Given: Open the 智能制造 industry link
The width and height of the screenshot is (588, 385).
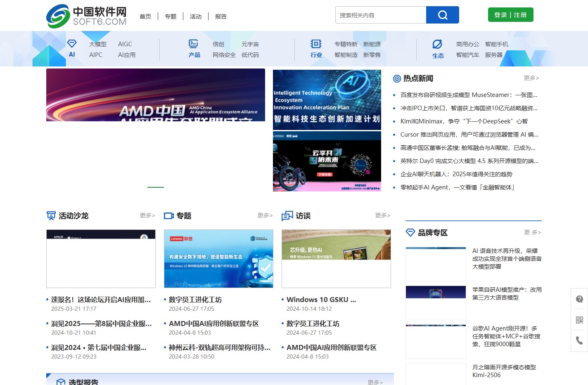Looking at the screenshot, I should click(x=346, y=55).
